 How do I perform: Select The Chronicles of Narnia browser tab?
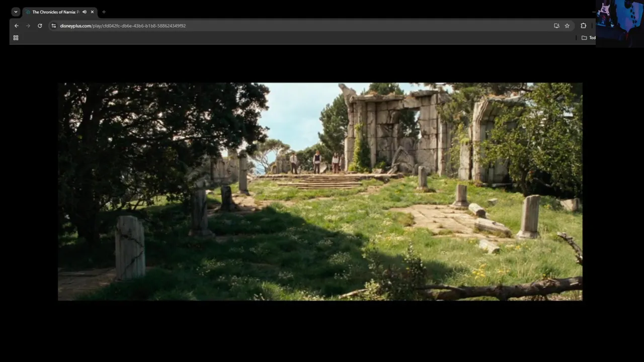[60, 12]
